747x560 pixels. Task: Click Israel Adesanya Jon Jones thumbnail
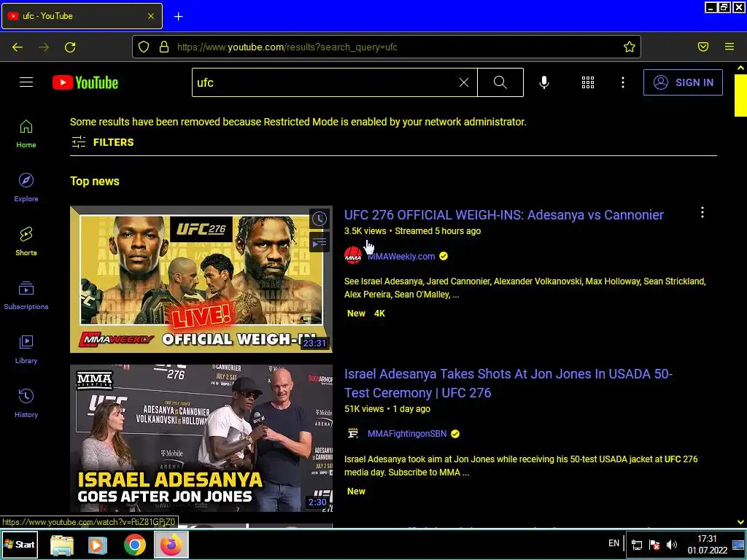coord(201,438)
